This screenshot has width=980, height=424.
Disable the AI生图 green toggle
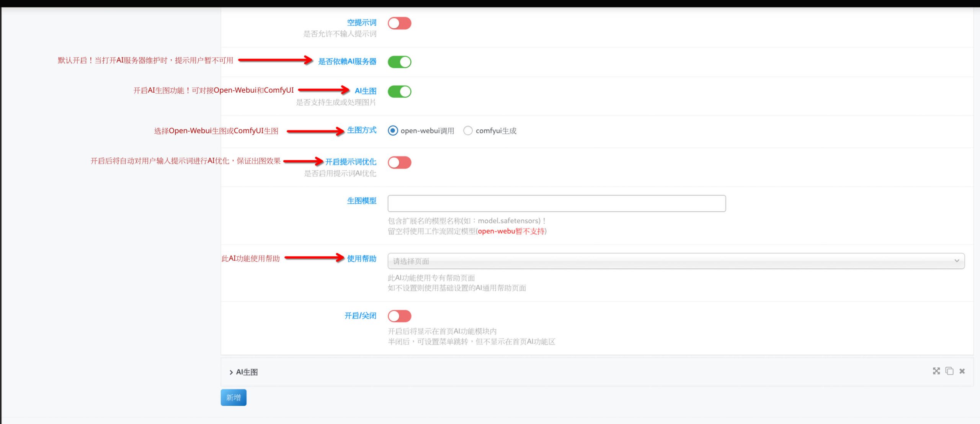[399, 91]
